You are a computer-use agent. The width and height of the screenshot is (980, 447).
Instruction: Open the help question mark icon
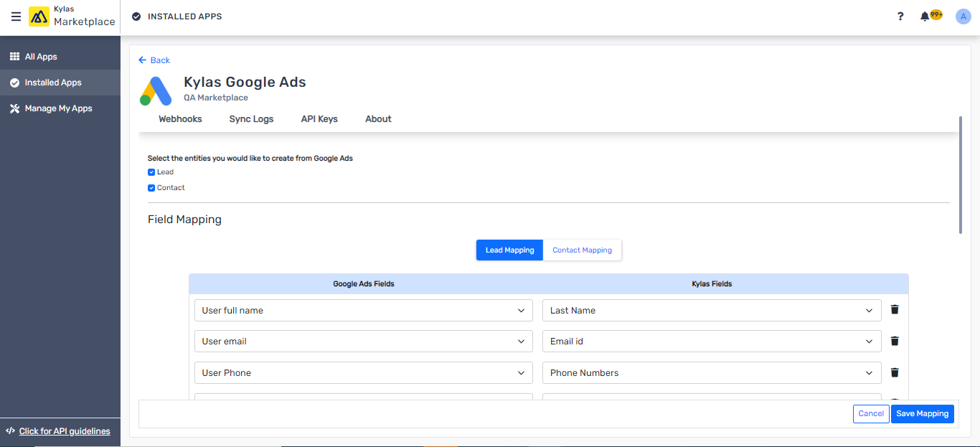click(x=900, y=17)
